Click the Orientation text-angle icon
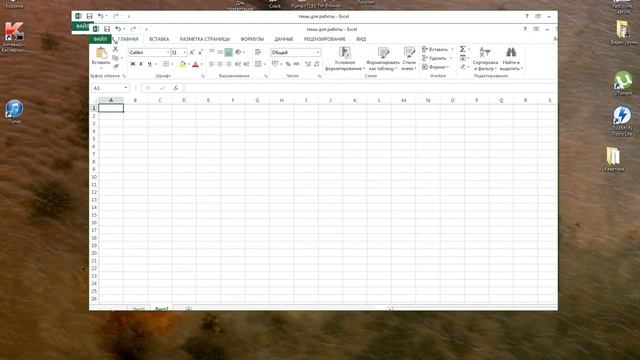 tap(238, 52)
